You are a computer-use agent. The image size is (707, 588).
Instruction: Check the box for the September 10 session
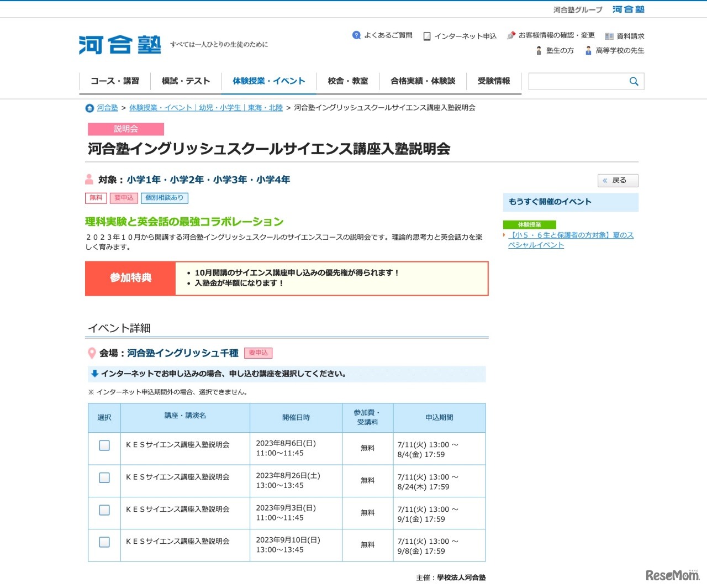click(104, 542)
